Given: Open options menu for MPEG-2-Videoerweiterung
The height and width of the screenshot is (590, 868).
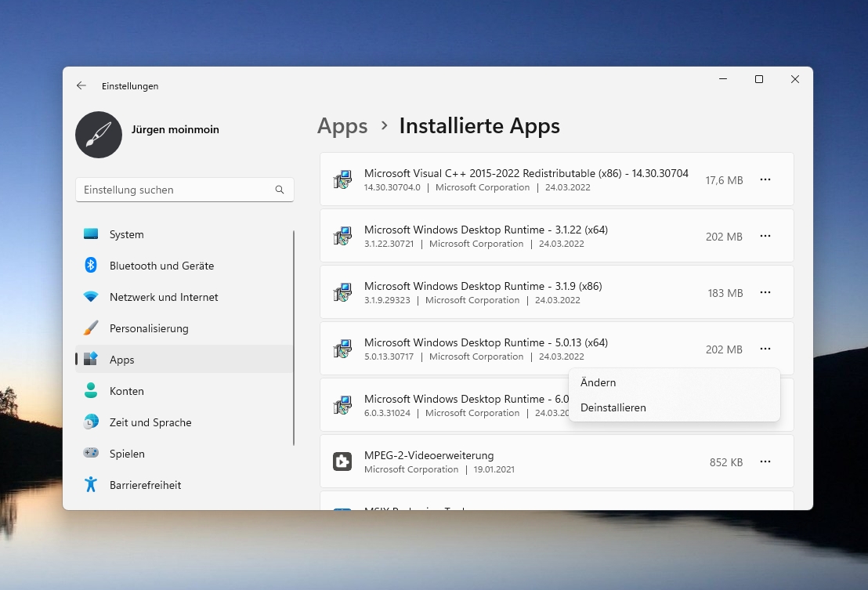Looking at the screenshot, I should [x=765, y=462].
